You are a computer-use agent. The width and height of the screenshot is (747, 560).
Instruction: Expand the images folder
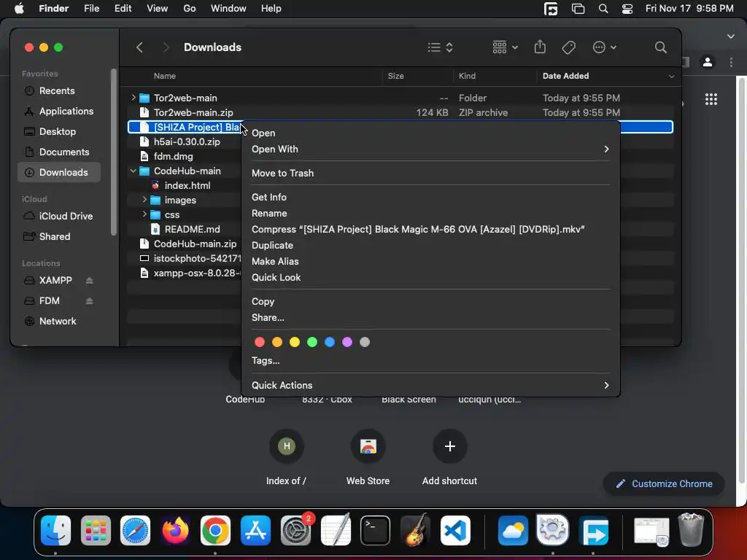[x=144, y=200]
